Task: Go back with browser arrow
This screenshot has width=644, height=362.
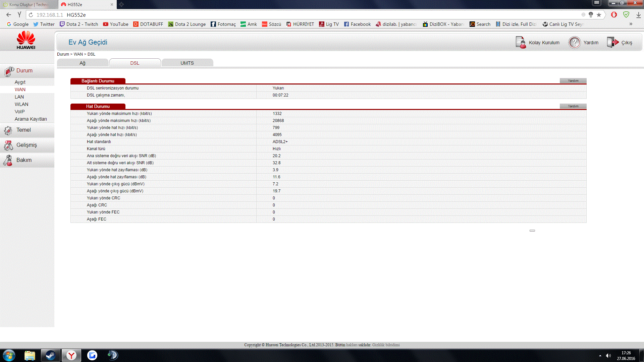Action: (x=9, y=15)
